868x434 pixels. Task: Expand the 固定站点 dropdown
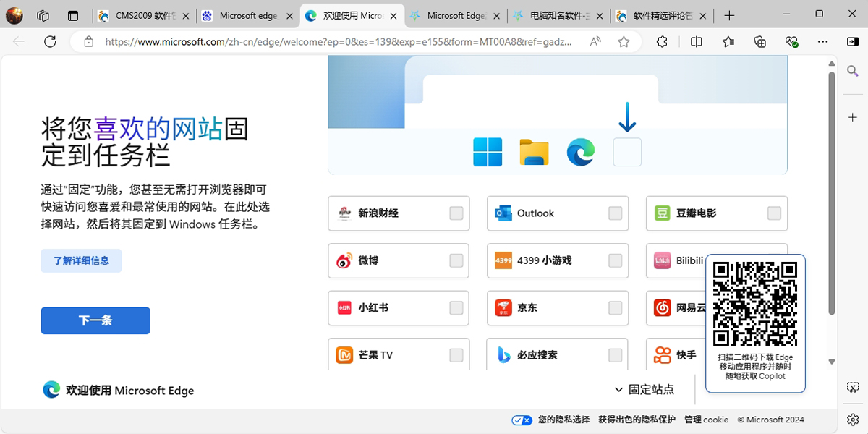644,390
